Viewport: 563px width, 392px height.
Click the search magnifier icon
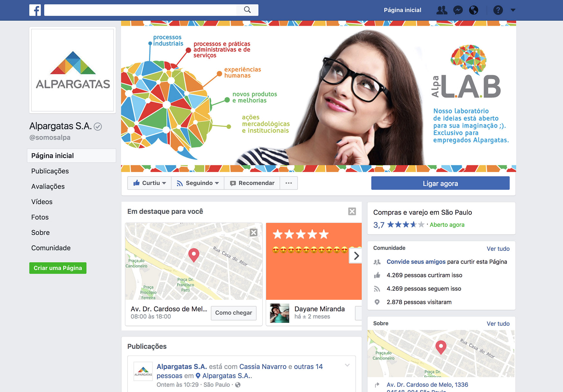(247, 10)
